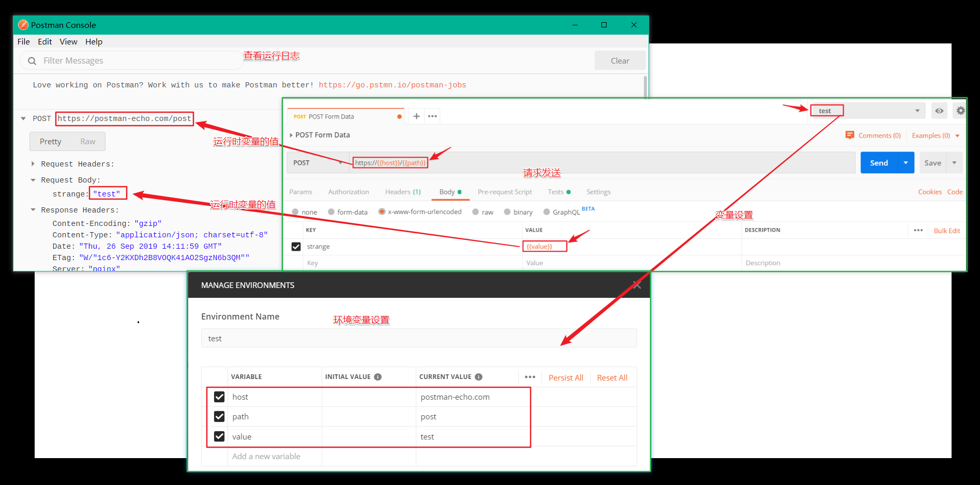
Task: Uncheck the host variable checkbox
Action: [x=219, y=397]
